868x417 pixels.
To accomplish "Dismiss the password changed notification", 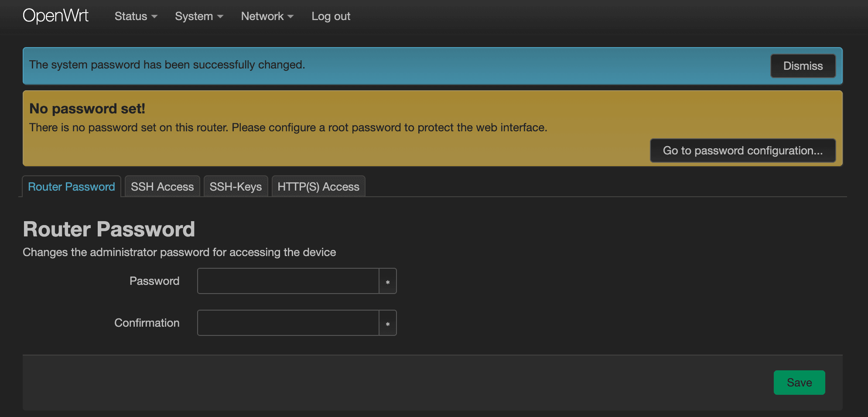I will (803, 66).
